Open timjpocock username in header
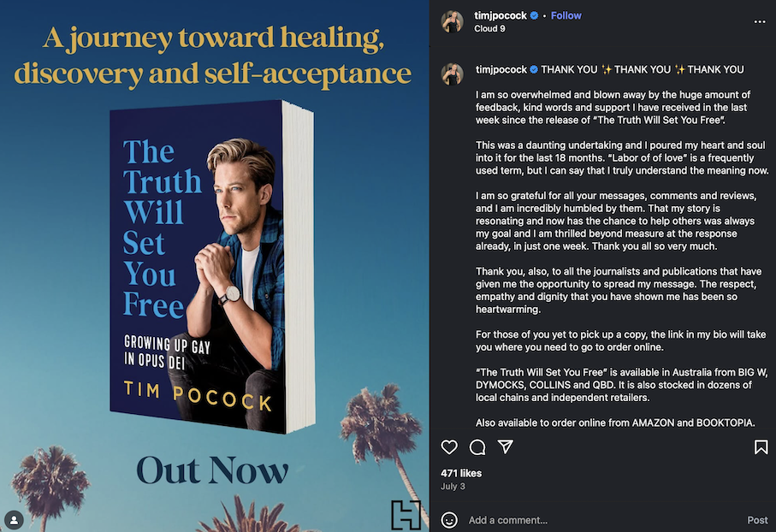The width and height of the screenshot is (776, 532). [x=501, y=16]
